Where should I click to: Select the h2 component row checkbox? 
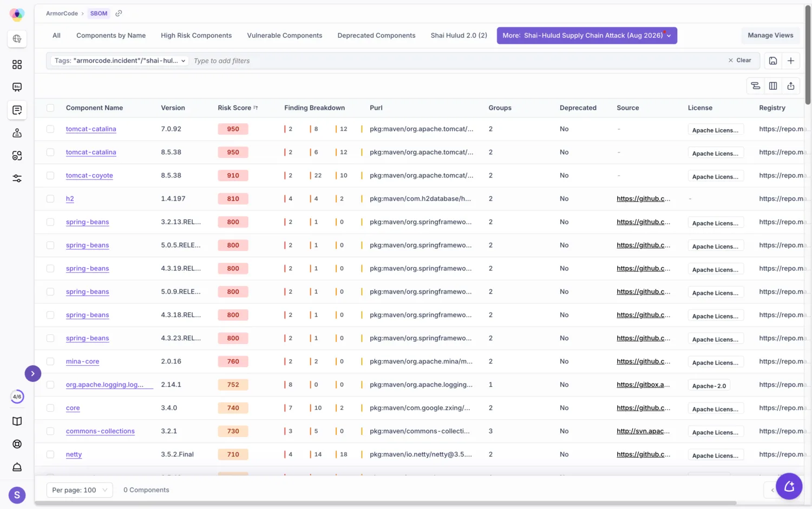click(x=50, y=199)
